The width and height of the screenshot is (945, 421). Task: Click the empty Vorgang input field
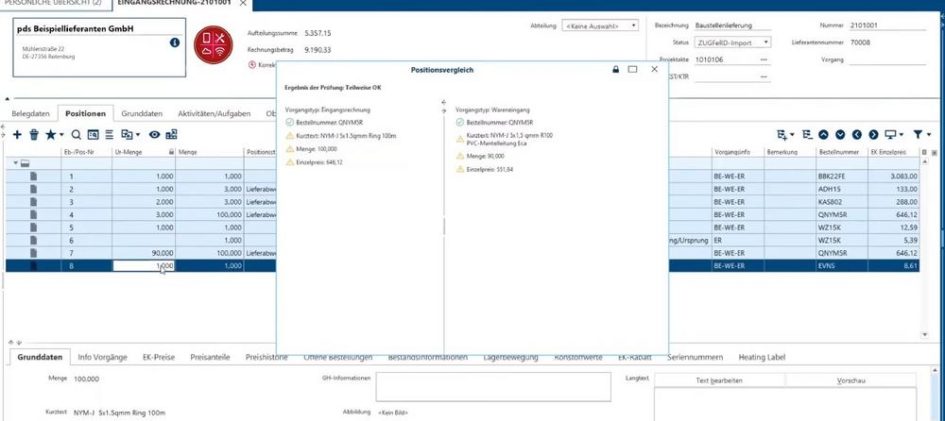point(887,60)
